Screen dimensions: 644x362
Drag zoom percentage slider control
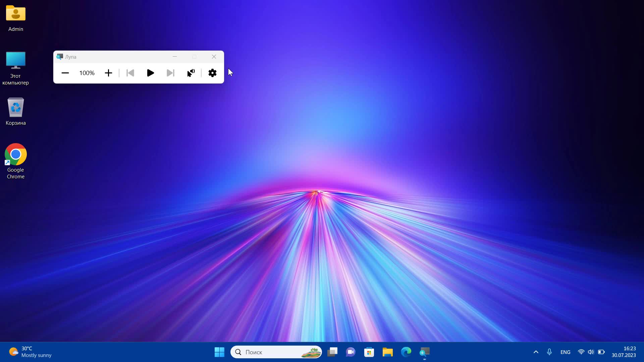click(87, 73)
